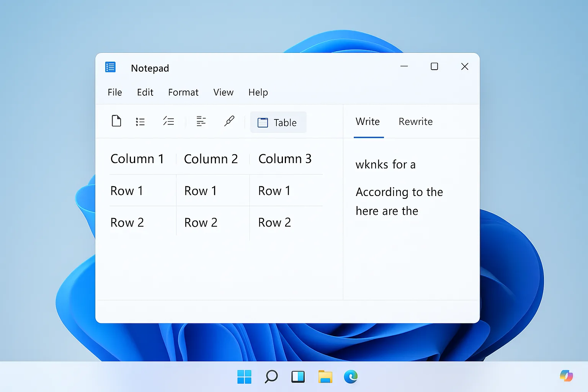The image size is (588, 392).
Task: Open the Format menu
Action: [183, 92]
